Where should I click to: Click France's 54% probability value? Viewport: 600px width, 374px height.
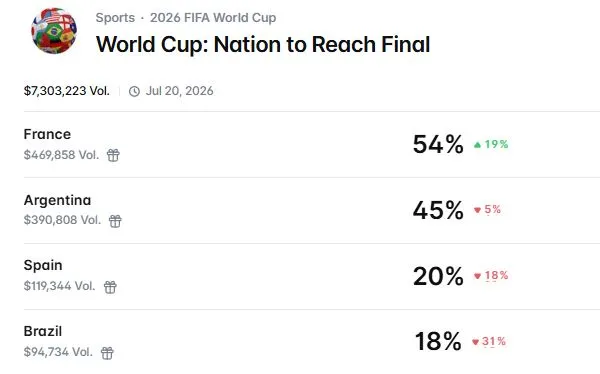pyautogui.click(x=438, y=144)
